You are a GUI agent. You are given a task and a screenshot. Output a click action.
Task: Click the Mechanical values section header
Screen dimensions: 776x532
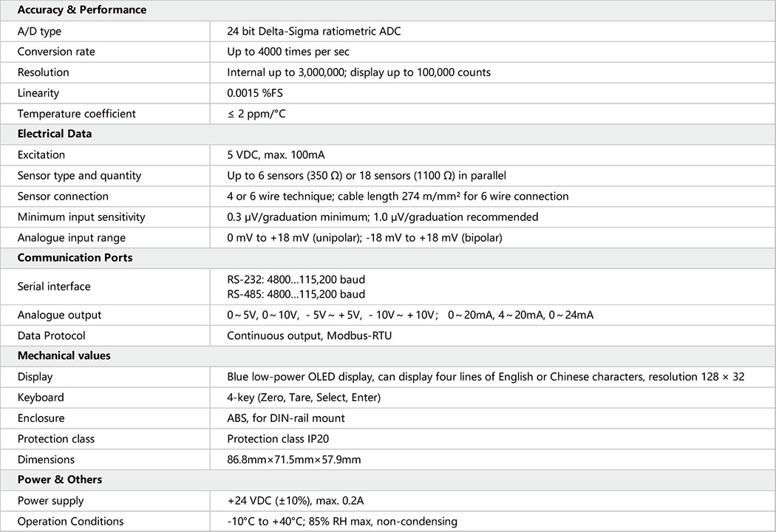coord(64,355)
